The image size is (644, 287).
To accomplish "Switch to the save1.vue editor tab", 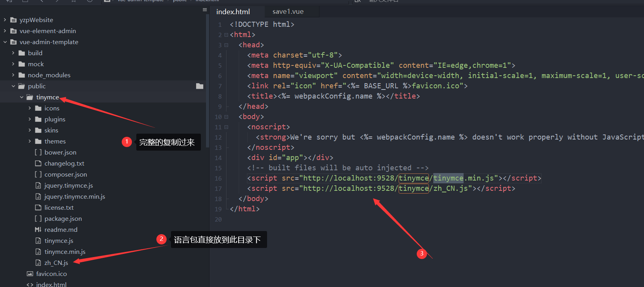I will (x=288, y=12).
